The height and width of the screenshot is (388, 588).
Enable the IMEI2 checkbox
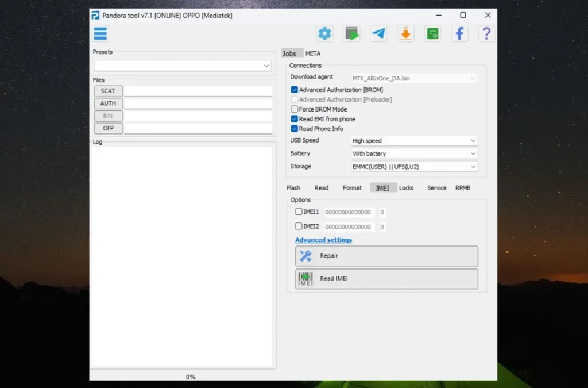(x=299, y=226)
